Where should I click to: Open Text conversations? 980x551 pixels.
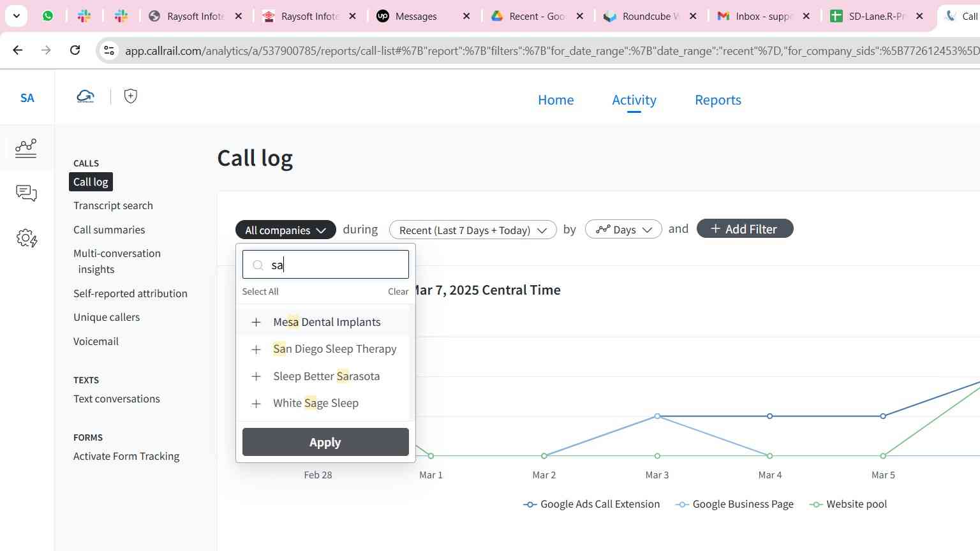pos(117,399)
